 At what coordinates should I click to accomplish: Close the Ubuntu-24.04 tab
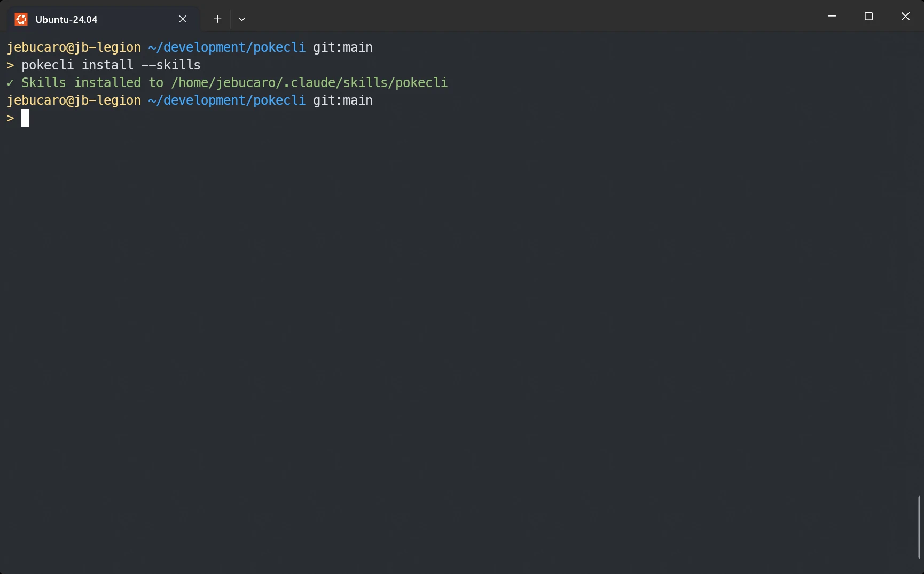(x=182, y=19)
